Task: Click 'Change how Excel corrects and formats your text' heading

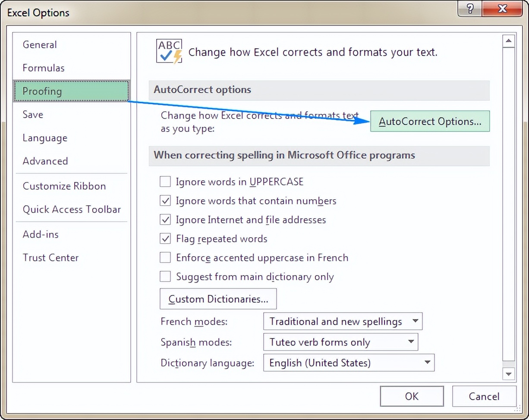Action: [313, 52]
